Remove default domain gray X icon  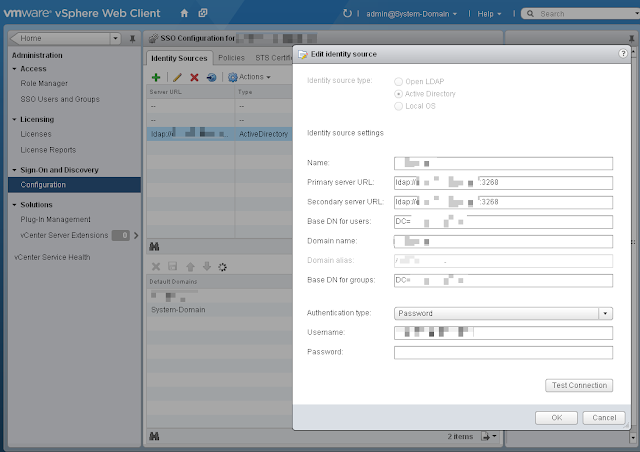click(156, 267)
